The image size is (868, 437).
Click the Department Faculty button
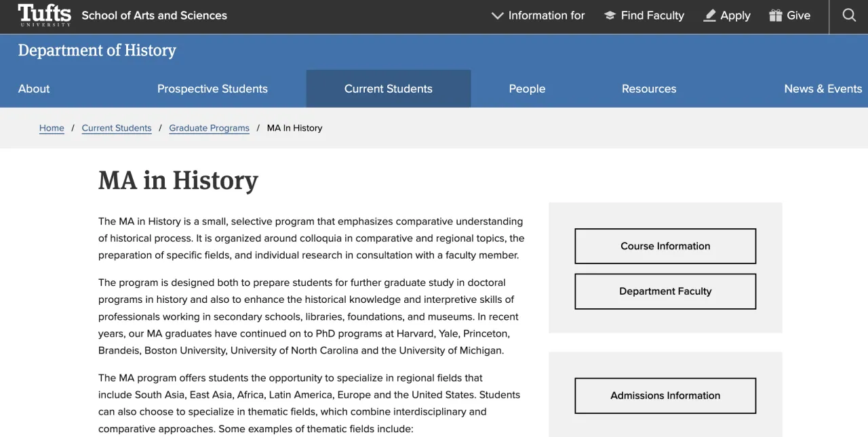tap(665, 291)
